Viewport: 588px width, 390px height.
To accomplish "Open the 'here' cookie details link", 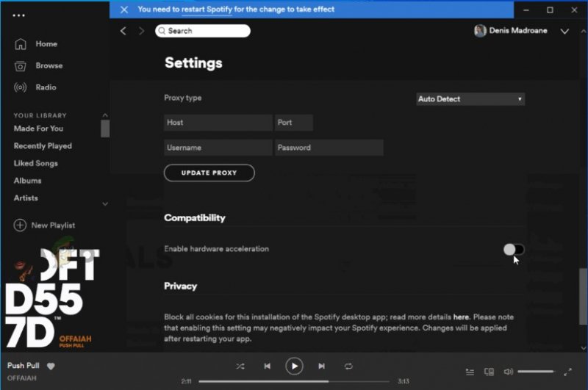I will [461, 317].
